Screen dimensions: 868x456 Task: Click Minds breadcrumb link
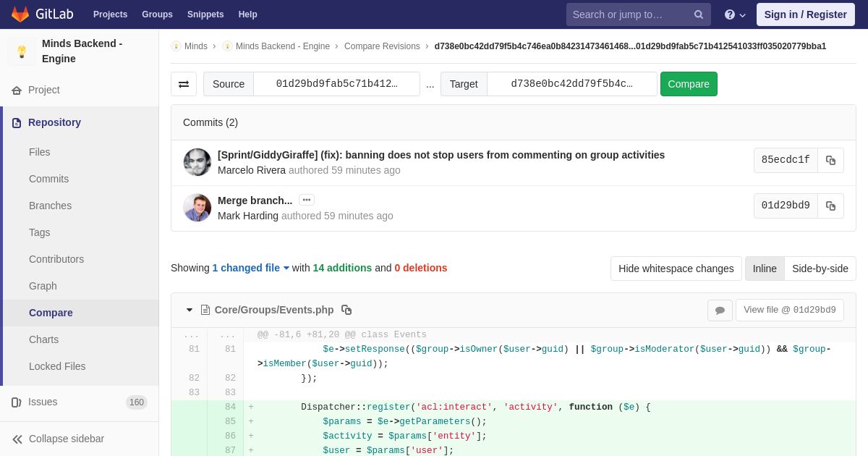[x=196, y=46]
